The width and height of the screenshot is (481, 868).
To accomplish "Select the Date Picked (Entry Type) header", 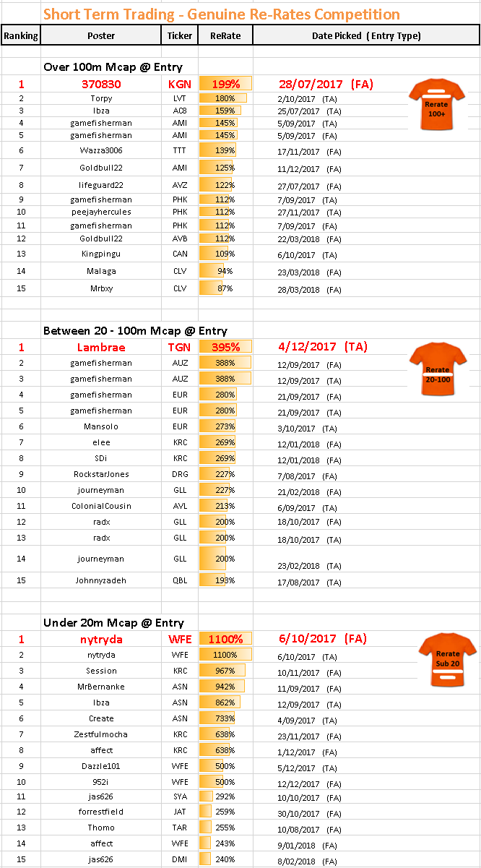I will click(366, 35).
